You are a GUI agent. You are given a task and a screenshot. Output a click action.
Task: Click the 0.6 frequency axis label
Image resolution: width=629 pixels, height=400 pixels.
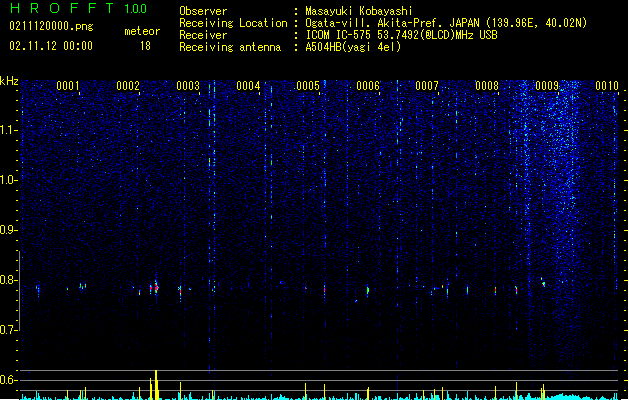click(x=8, y=380)
